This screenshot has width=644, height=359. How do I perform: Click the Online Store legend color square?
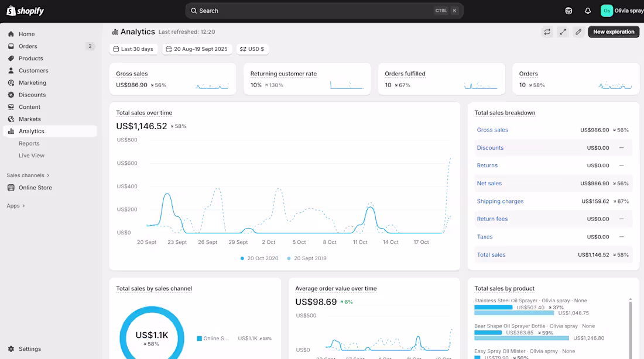199,339
